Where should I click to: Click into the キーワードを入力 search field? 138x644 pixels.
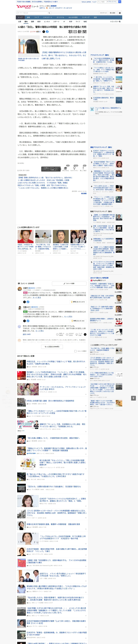click(32, 13)
